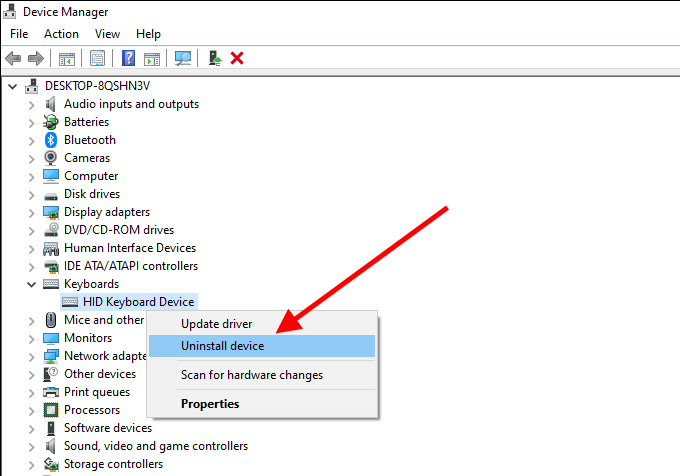Collapse the DESKTOP-8QSHN3V root node
Screen dimensions: 680x476
click(13, 87)
